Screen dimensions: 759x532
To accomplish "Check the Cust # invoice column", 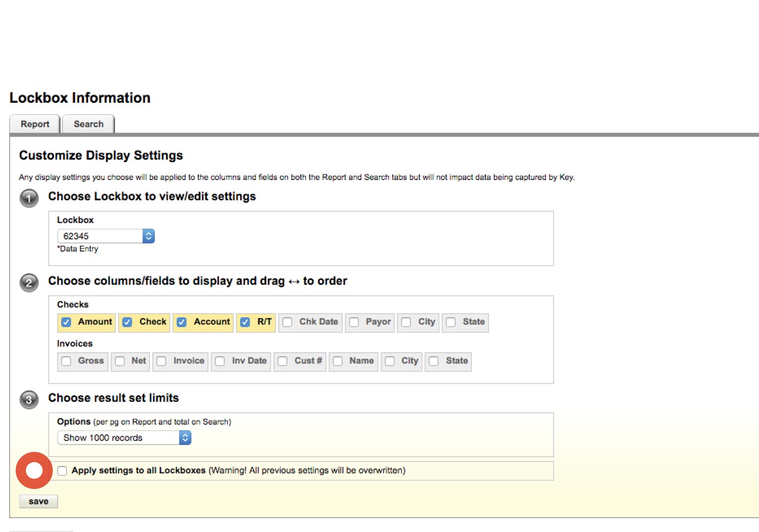I will point(282,361).
